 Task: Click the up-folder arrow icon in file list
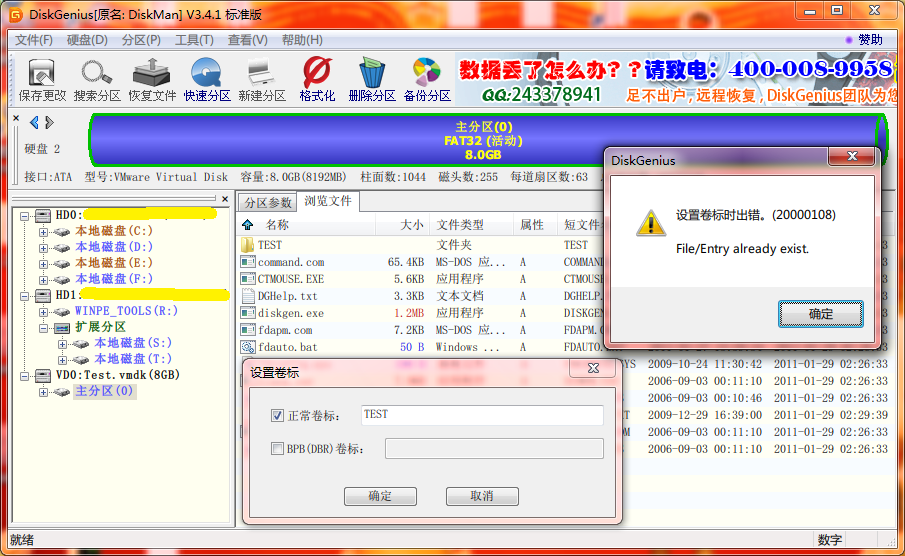pyautogui.click(x=248, y=225)
